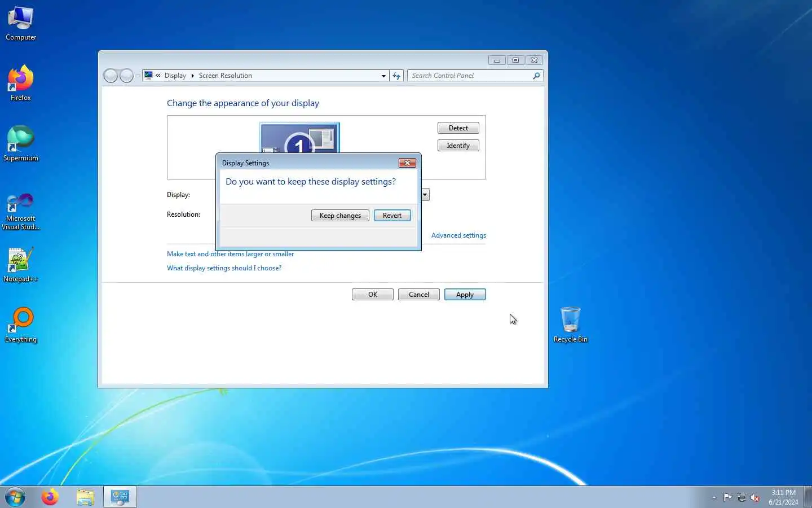This screenshot has width=812, height=508.
Task: Open Windows Explorer from the taskbar
Action: coord(85,497)
